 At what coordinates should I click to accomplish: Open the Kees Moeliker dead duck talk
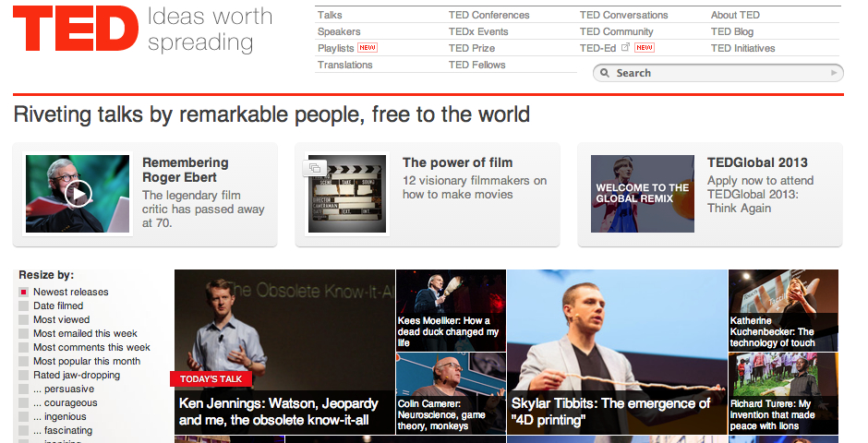coord(452,310)
